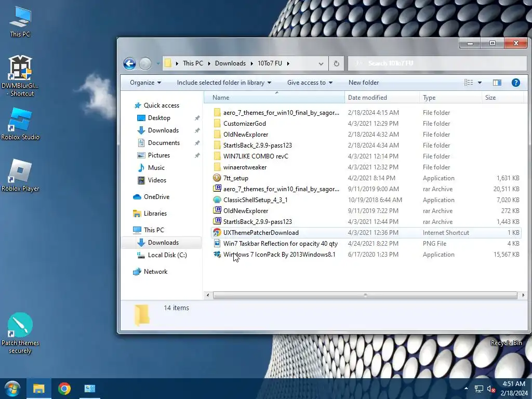Open the Give access to dropdown

coord(310,83)
